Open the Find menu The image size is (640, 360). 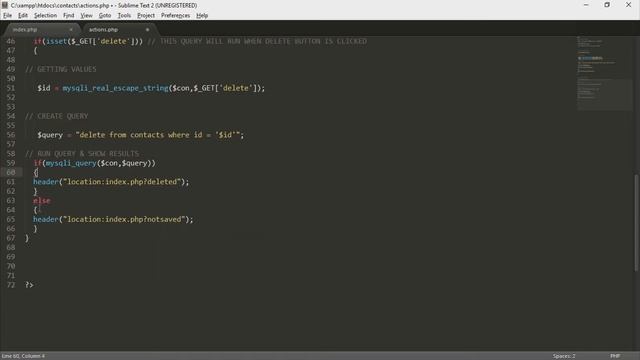[69, 16]
